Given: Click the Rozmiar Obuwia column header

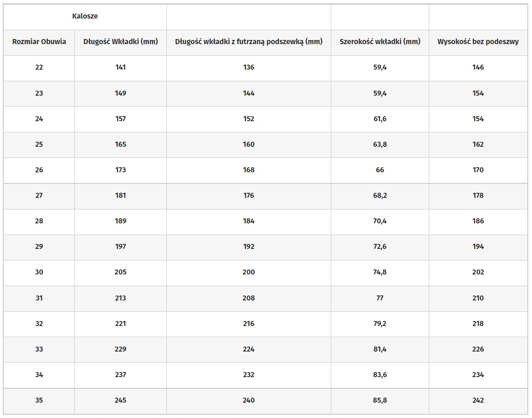Looking at the screenshot, I should [39, 42].
